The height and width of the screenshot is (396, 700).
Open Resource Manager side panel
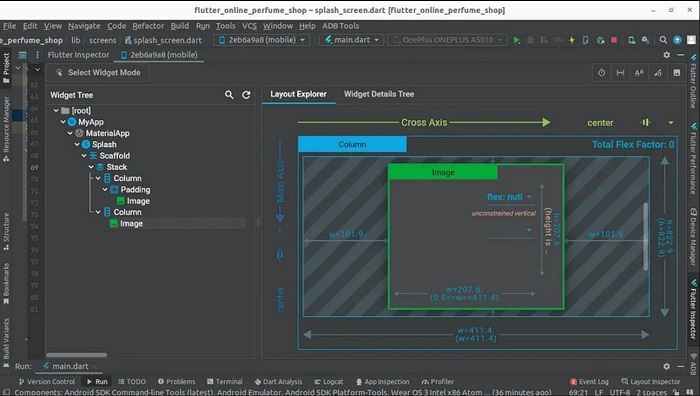click(x=6, y=129)
